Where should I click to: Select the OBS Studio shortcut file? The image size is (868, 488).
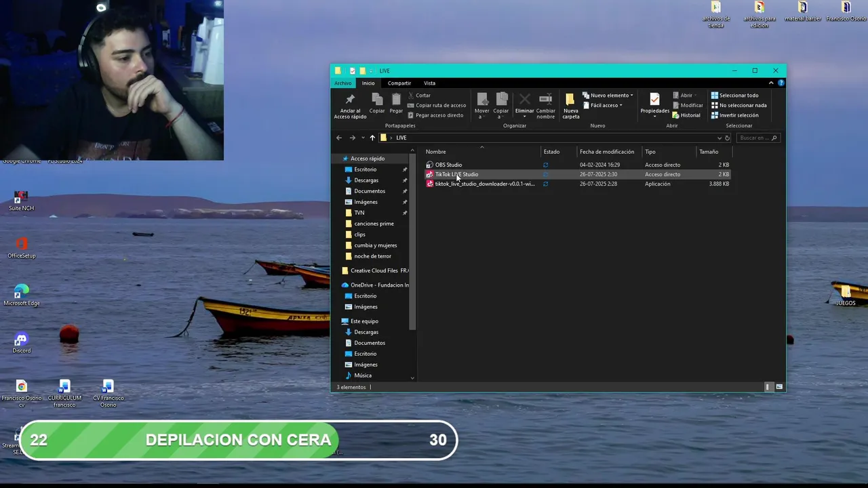point(578,165)
